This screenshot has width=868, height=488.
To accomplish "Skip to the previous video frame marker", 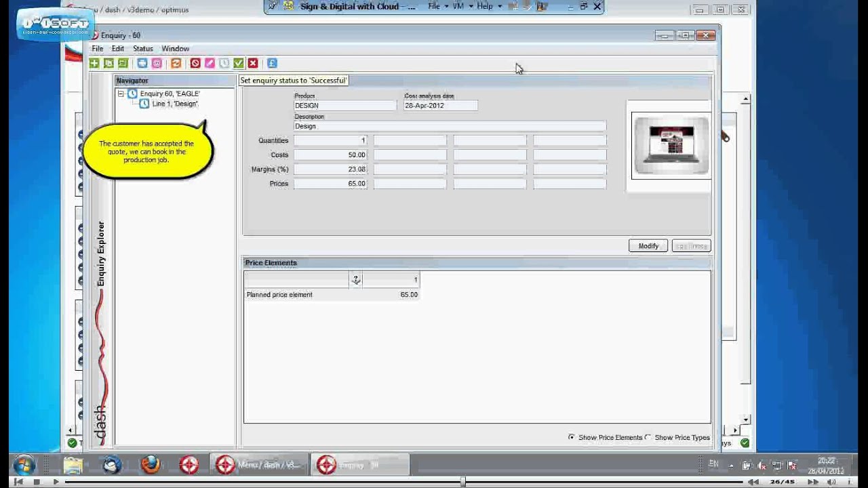I will point(18,482).
